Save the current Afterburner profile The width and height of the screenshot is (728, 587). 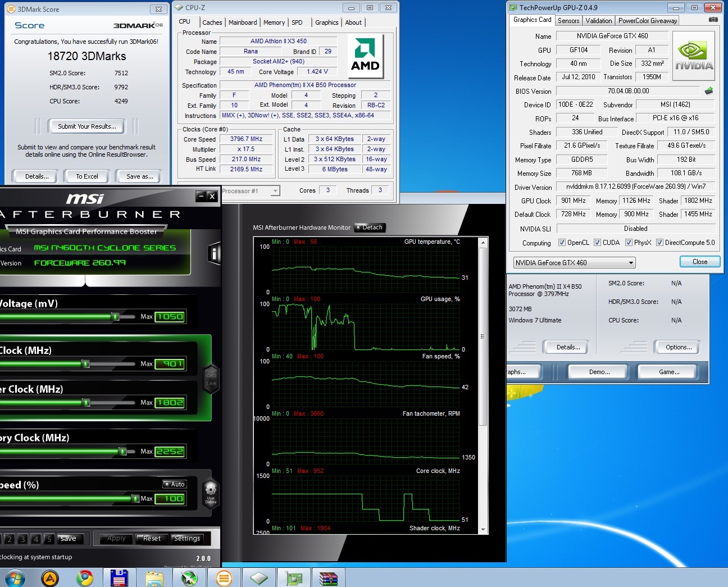68,538
